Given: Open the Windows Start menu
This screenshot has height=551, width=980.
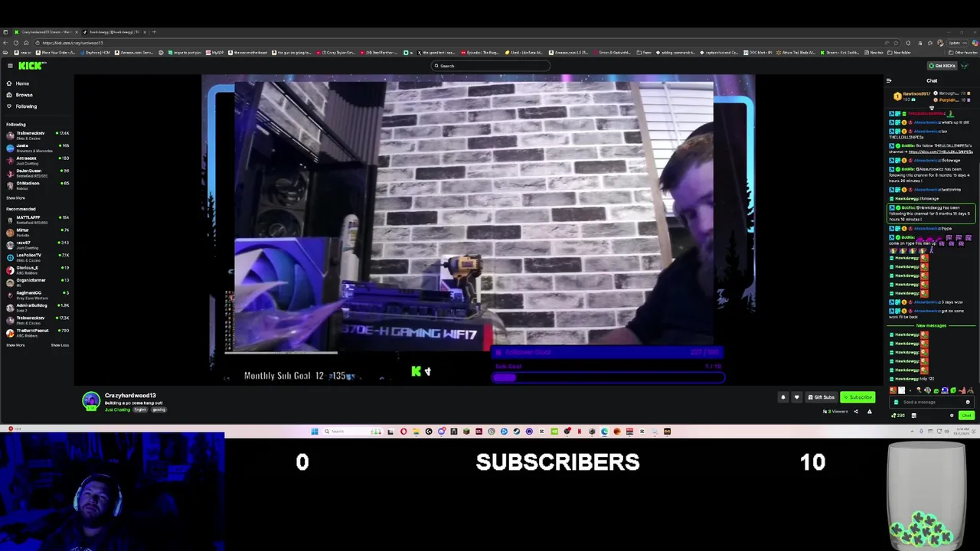Looking at the screenshot, I should (x=314, y=432).
